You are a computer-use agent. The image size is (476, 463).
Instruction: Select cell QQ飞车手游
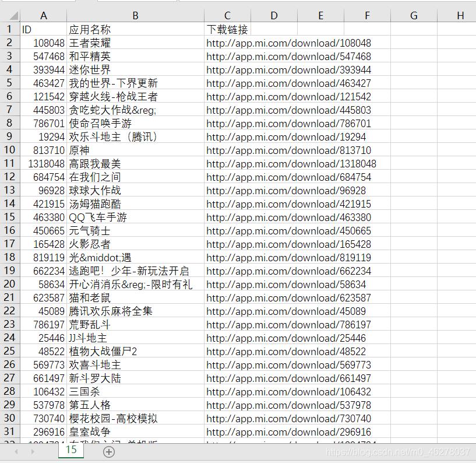pyautogui.click(x=135, y=218)
